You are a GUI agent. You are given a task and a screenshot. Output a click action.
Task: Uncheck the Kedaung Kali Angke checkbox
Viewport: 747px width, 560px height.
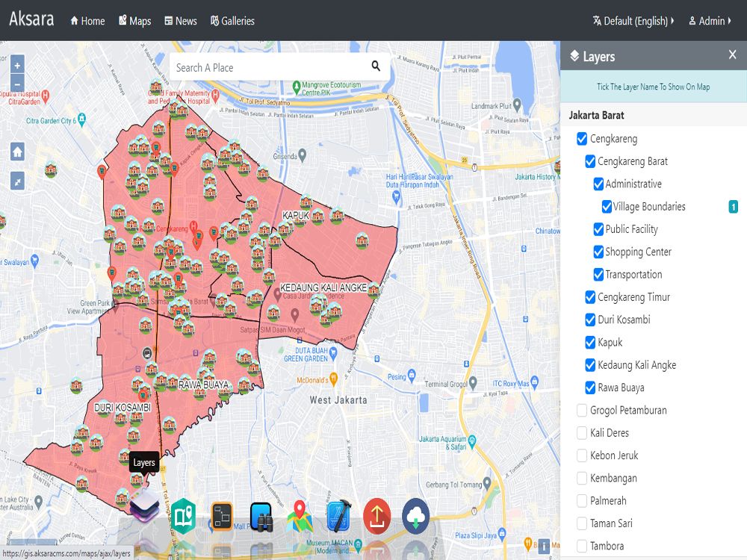point(590,365)
